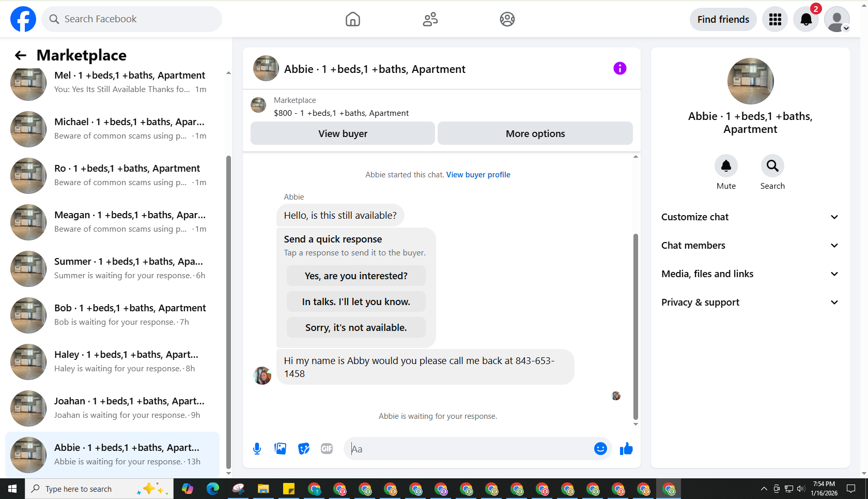Open Ro's conversation in the list
868x499 pixels.
(112, 176)
